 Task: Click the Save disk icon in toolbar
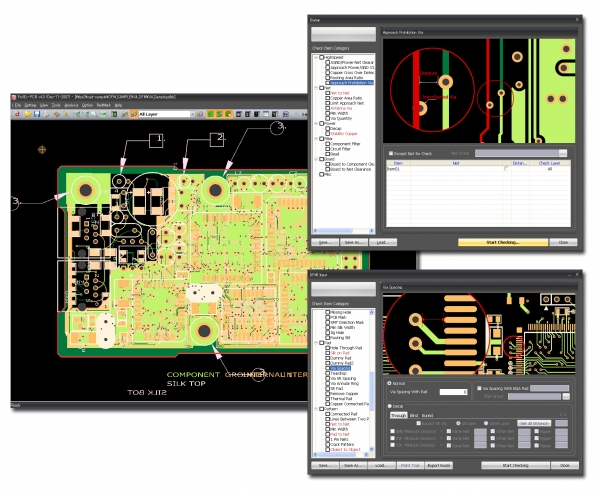[x=35, y=114]
